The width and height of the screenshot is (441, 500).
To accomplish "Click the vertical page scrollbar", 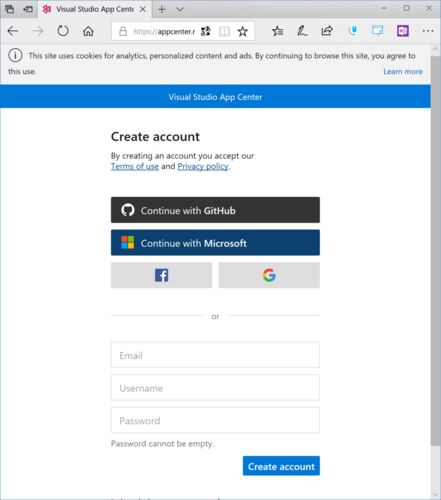I will pos(435,250).
